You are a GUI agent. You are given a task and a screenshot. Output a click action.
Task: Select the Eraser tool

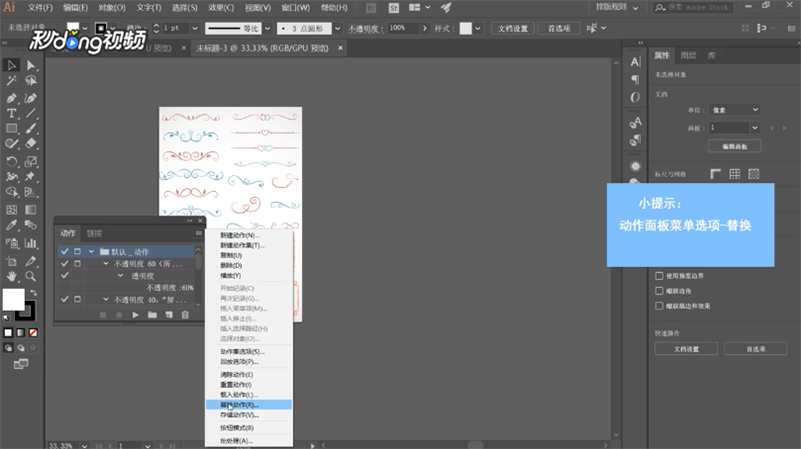(31, 144)
